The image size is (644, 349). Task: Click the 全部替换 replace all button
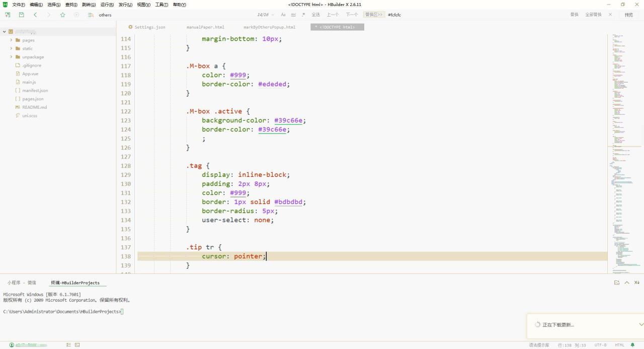pos(593,15)
